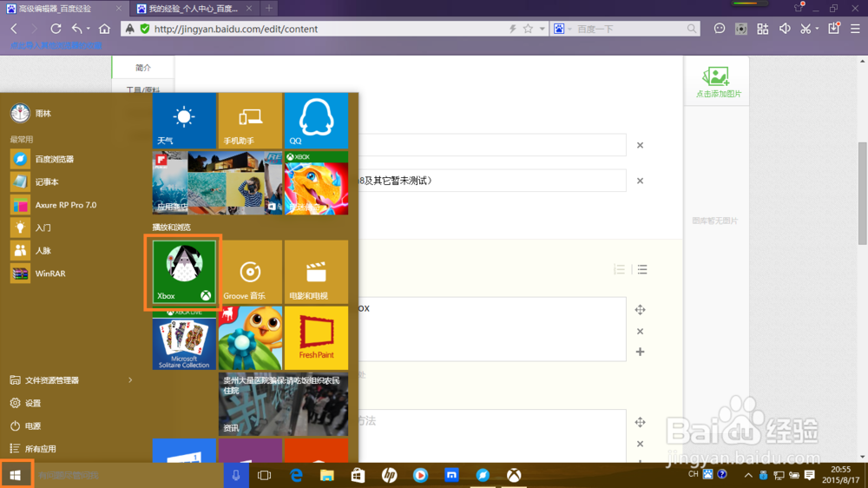
Task: Open Task View on taskbar
Action: [x=264, y=475]
